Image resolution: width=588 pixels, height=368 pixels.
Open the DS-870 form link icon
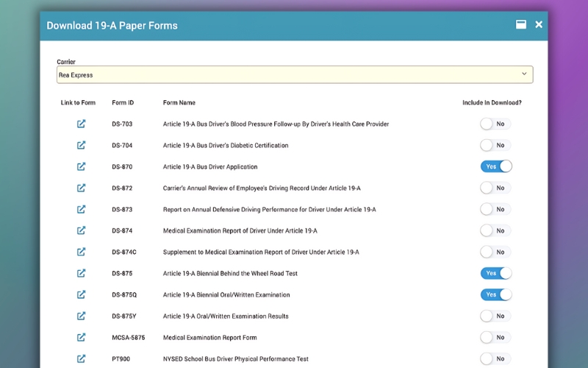(x=81, y=167)
